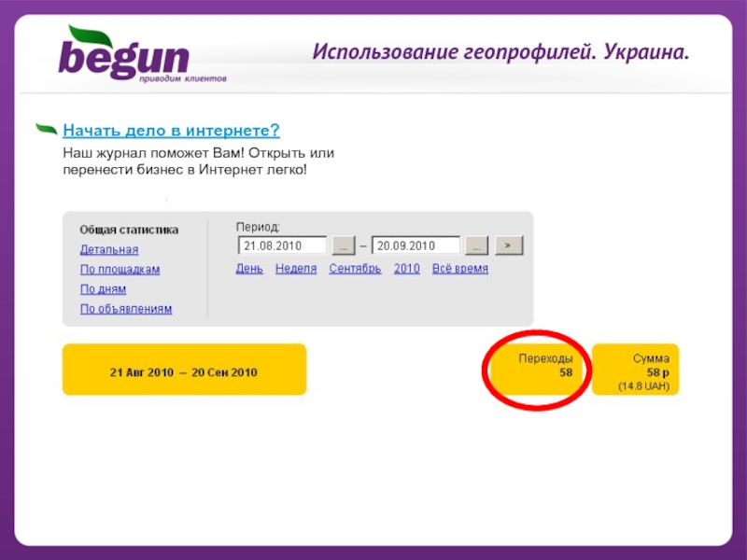Click the ad text 'Наш журнал поможет Вам!'

pyautogui.click(x=153, y=153)
